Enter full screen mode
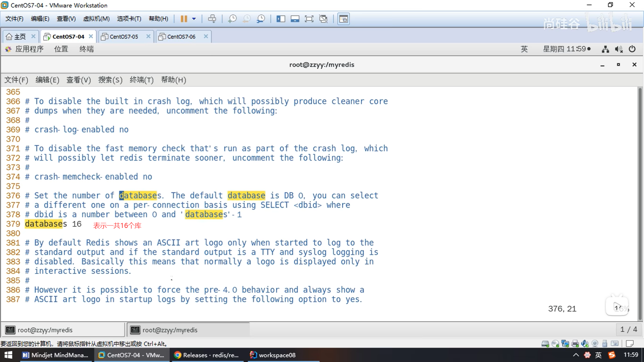644x362 pixels. 309,19
